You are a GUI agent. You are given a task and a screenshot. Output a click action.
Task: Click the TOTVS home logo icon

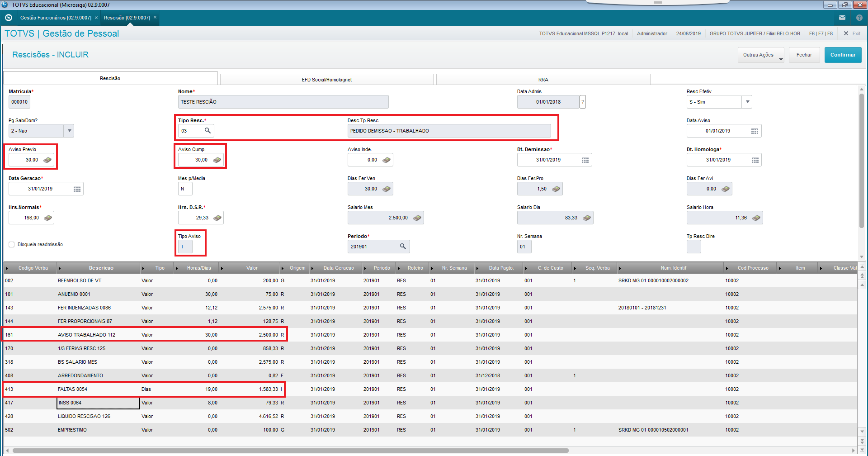click(8, 18)
